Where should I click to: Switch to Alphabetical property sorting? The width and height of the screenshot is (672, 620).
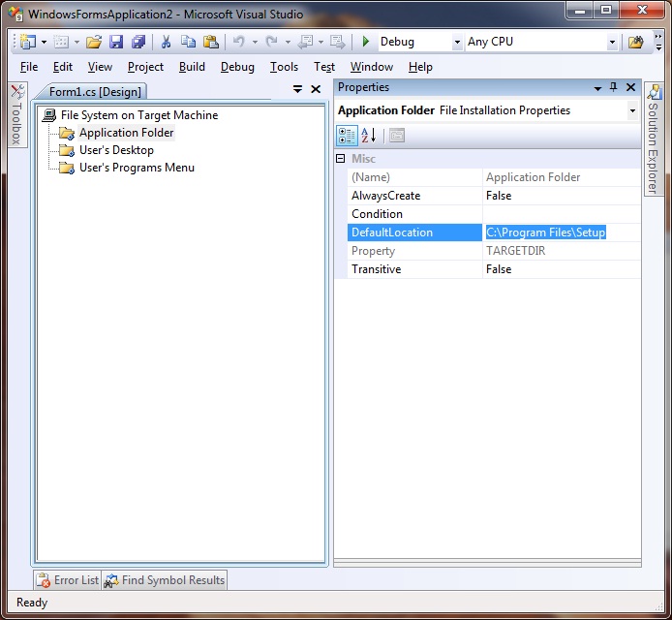pyautogui.click(x=368, y=136)
